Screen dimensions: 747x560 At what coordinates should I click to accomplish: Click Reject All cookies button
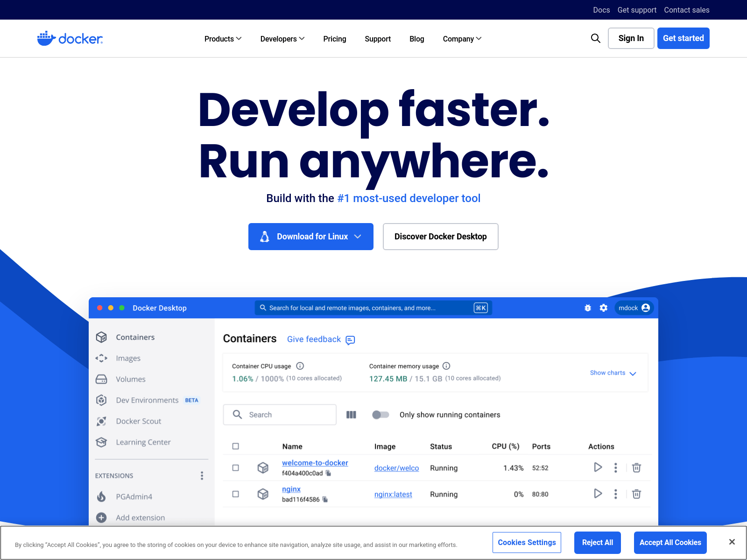tap(598, 543)
